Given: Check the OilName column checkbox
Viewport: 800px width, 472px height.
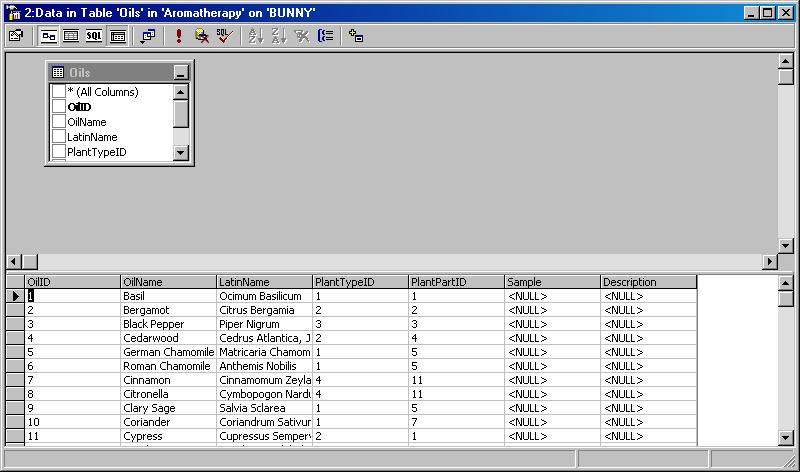Looking at the screenshot, I should [59, 122].
